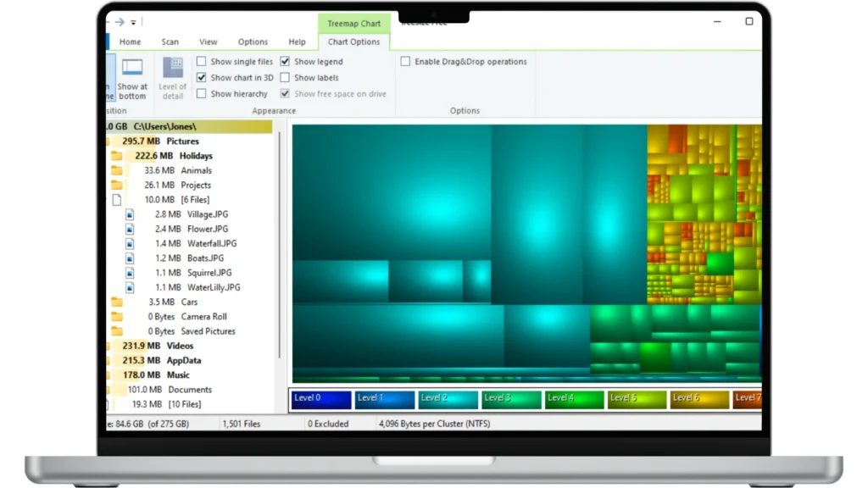This screenshot has width=868, height=488.
Task: Enable the Show single files checkbox
Action: coord(202,62)
